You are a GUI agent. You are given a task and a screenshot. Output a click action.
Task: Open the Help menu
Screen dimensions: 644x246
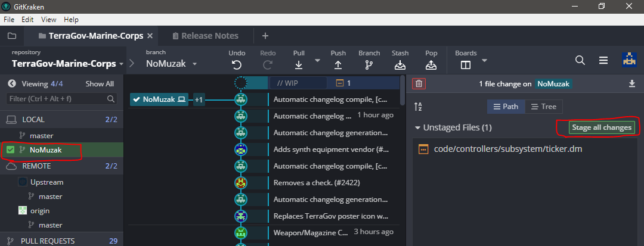pos(71,20)
